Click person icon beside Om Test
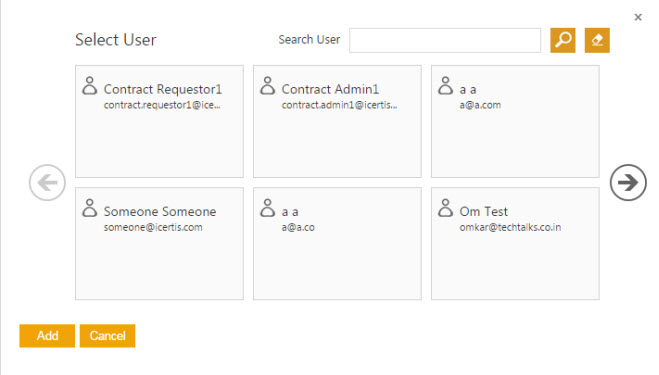 pyautogui.click(x=445, y=208)
